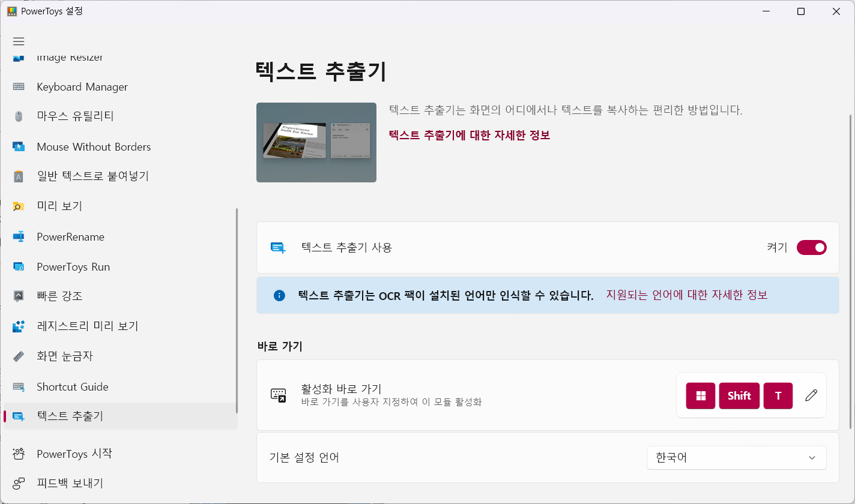
Task: Click the 화면 눈금자 ruler icon
Action: 19,356
